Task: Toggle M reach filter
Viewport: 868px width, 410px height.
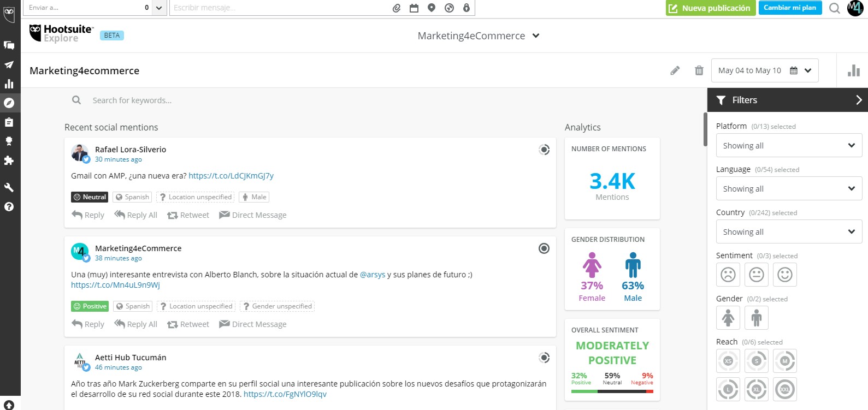Action: point(785,361)
